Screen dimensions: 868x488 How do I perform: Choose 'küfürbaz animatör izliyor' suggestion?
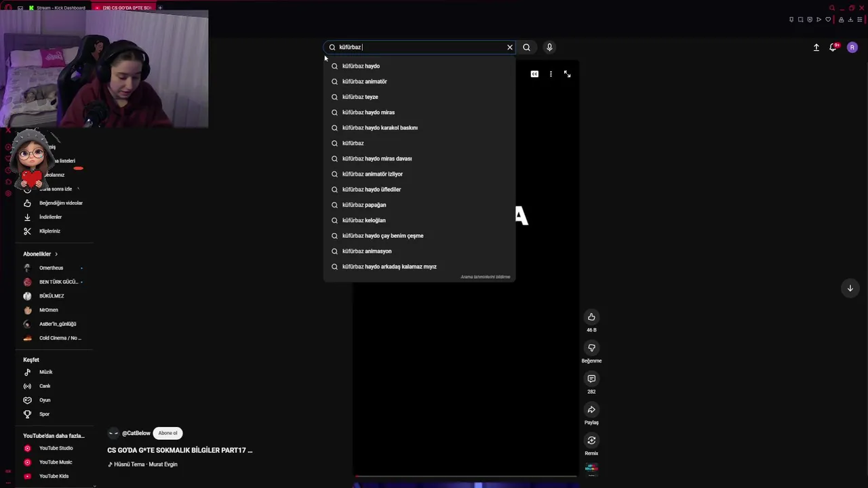click(x=419, y=174)
